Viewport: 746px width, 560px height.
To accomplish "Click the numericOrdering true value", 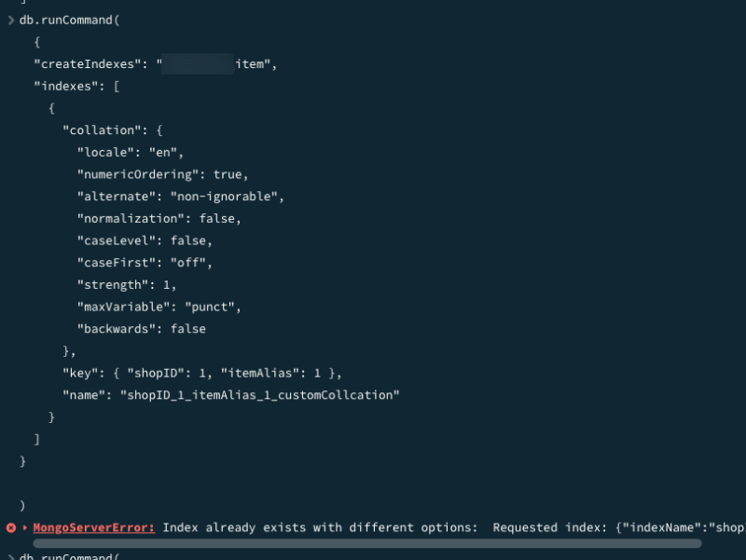I will pyautogui.click(x=229, y=174).
